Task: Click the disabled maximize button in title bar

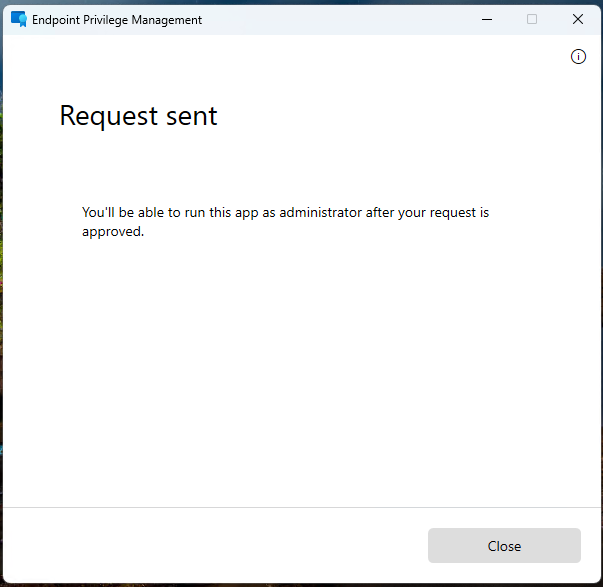Action: click(532, 19)
